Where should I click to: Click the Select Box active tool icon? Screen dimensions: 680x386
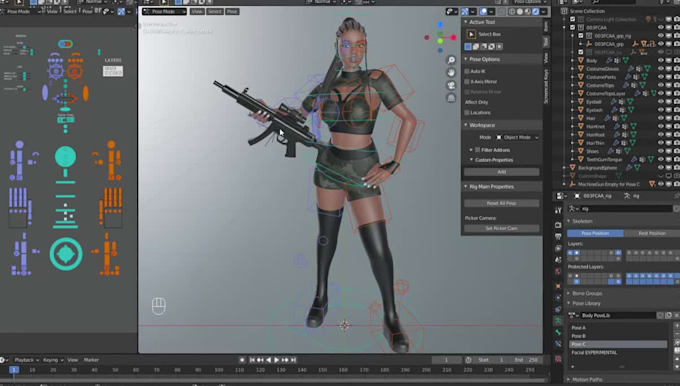(x=471, y=34)
